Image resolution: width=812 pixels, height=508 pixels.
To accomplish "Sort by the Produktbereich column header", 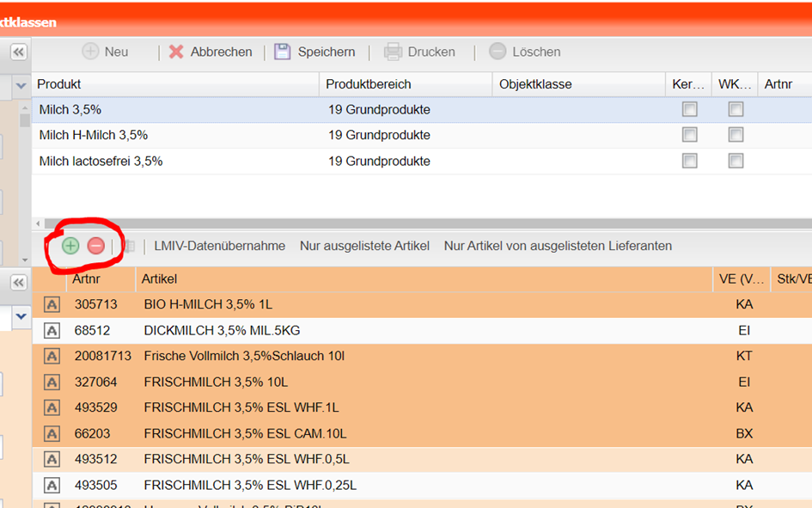I will [x=369, y=84].
